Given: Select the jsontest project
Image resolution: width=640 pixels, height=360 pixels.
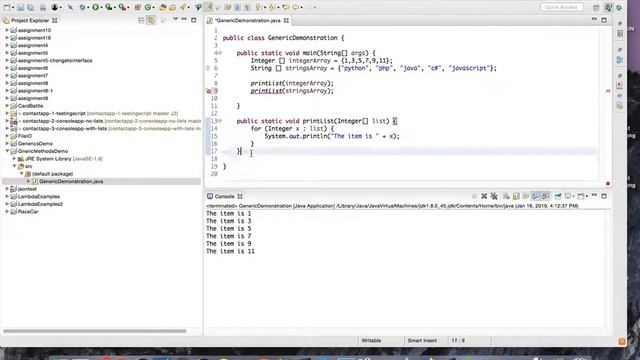Looking at the screenshot, I should click(x=27, y=189).
